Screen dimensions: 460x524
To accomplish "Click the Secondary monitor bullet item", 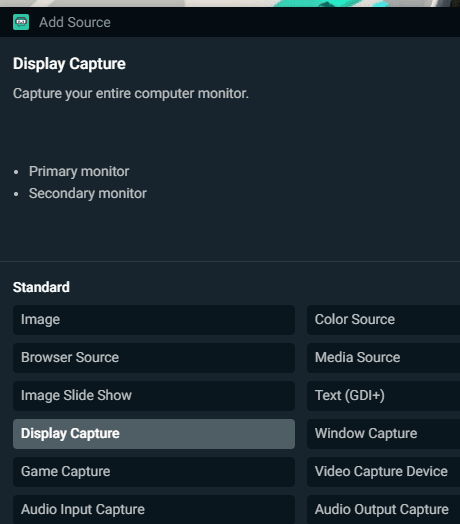I will tap(88, 193).
